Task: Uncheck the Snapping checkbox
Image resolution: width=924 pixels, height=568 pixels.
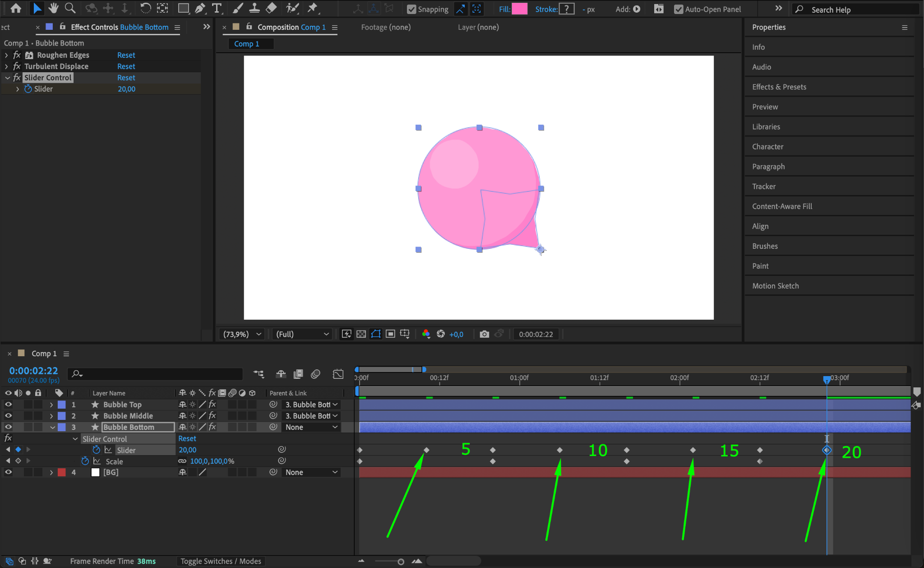Action: click(x=411, y=9)
